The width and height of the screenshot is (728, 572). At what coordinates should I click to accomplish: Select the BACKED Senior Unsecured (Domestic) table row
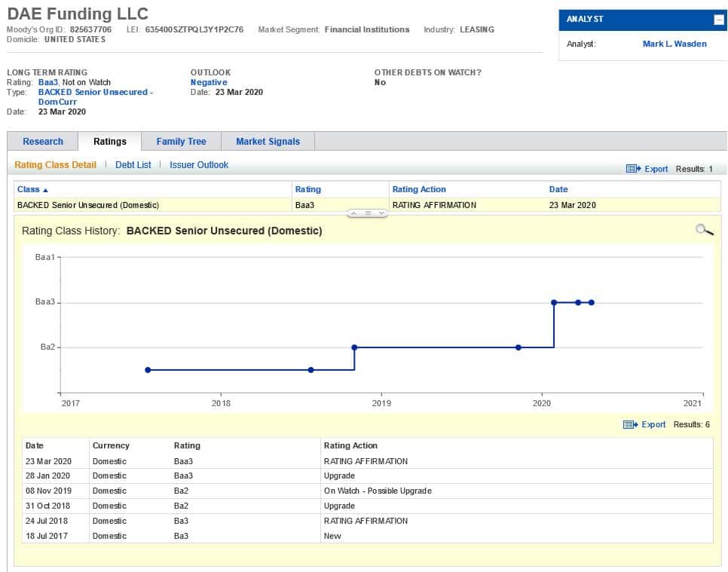pos(367,205)
